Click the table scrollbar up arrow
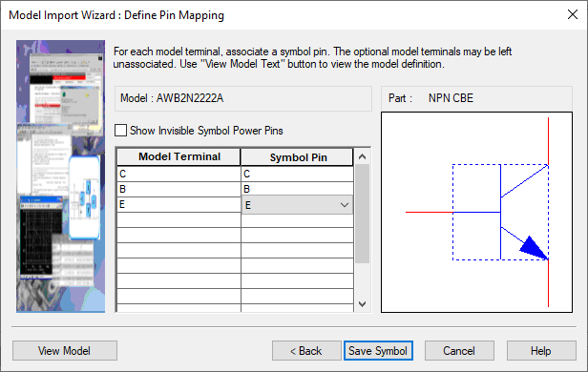 point(363,156)
